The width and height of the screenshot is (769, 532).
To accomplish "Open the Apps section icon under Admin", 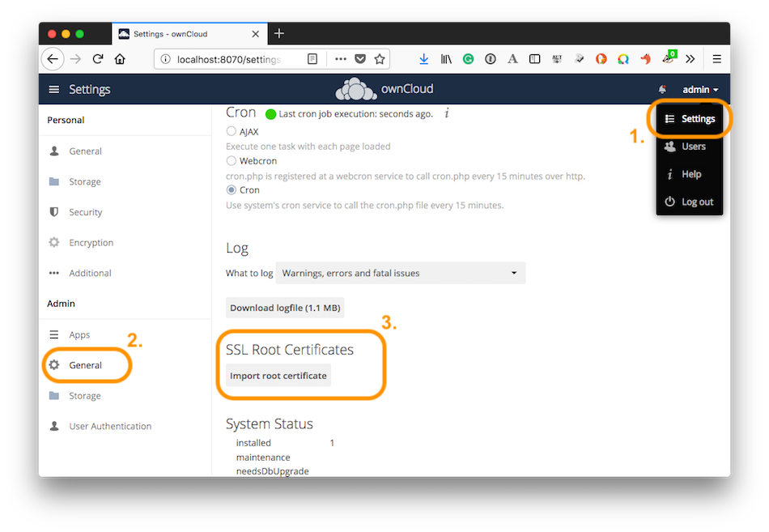I will click(x=53, y=334).
